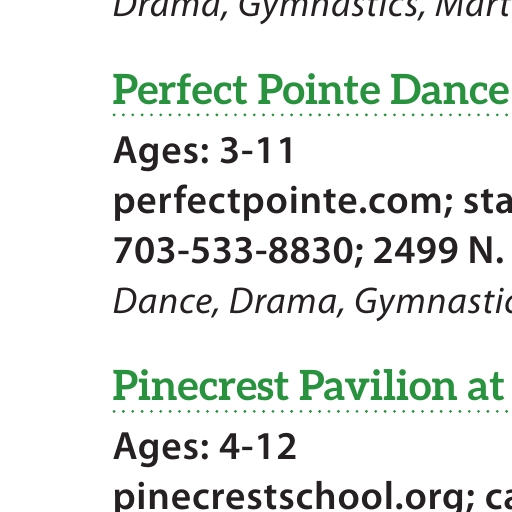The height and width of the screenshot is (512, 512).
Task: Click the Ages: 3-11 line
Action: [203, 151]
